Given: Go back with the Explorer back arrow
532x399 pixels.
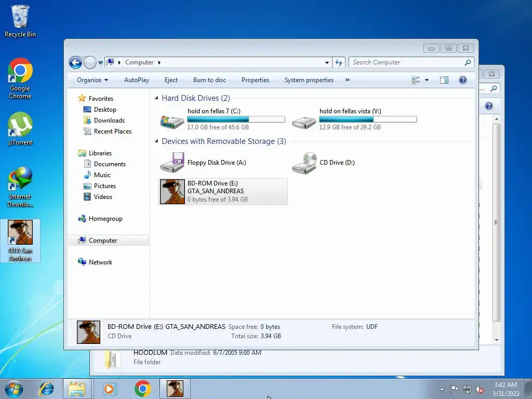Looking at the screenshot, I should [x=75, y=62].
